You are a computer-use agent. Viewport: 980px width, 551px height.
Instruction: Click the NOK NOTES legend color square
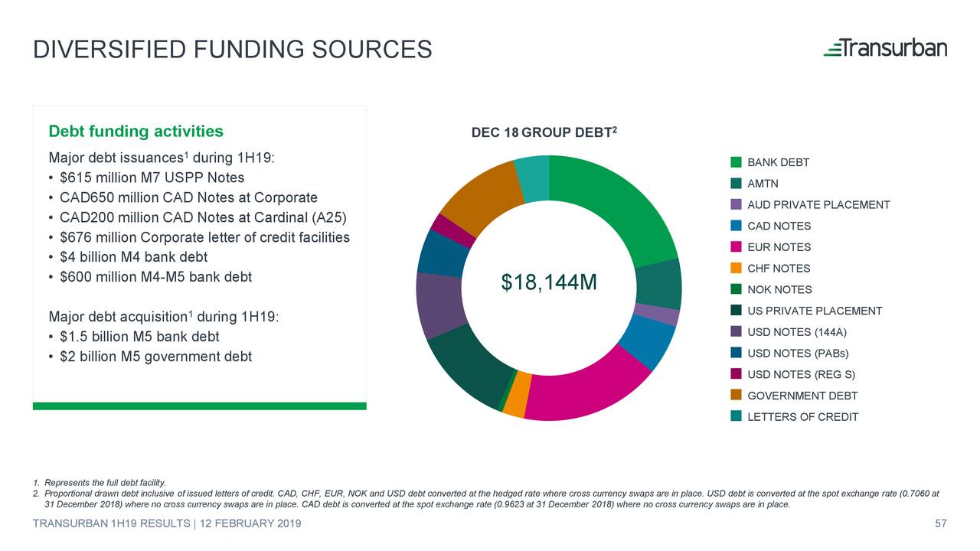point(736,289)
